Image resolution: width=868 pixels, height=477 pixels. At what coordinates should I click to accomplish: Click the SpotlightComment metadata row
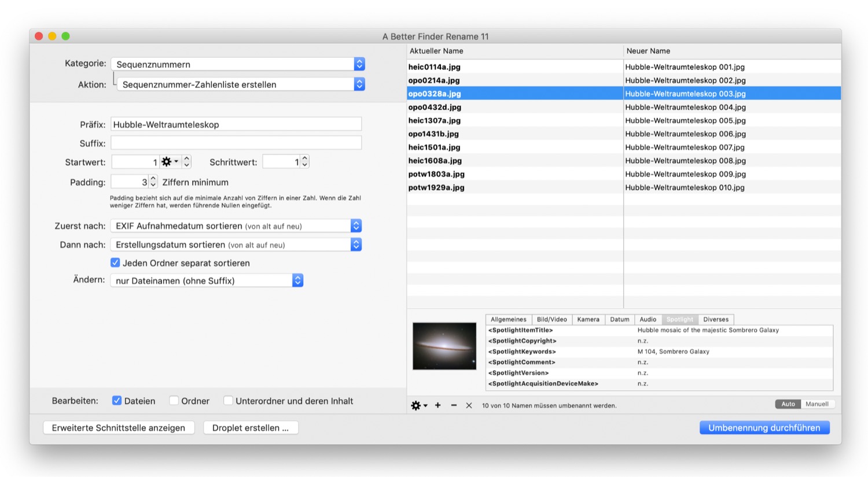(x=659, y=362)
